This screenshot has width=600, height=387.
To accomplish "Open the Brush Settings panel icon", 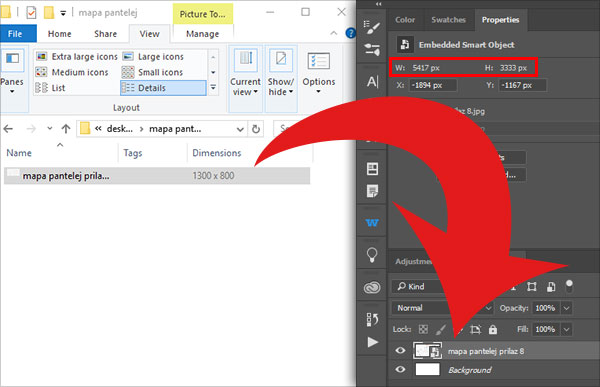I will tap(372, 27).
